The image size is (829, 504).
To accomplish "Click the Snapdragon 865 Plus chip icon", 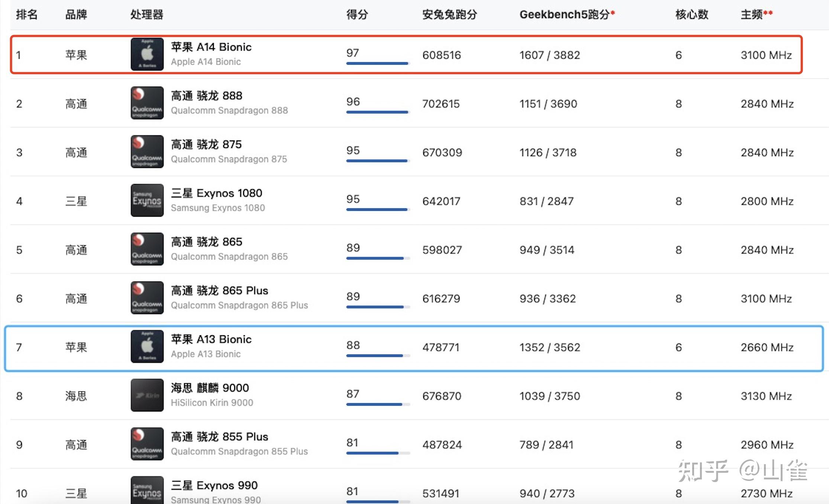I will click(147, 298).
